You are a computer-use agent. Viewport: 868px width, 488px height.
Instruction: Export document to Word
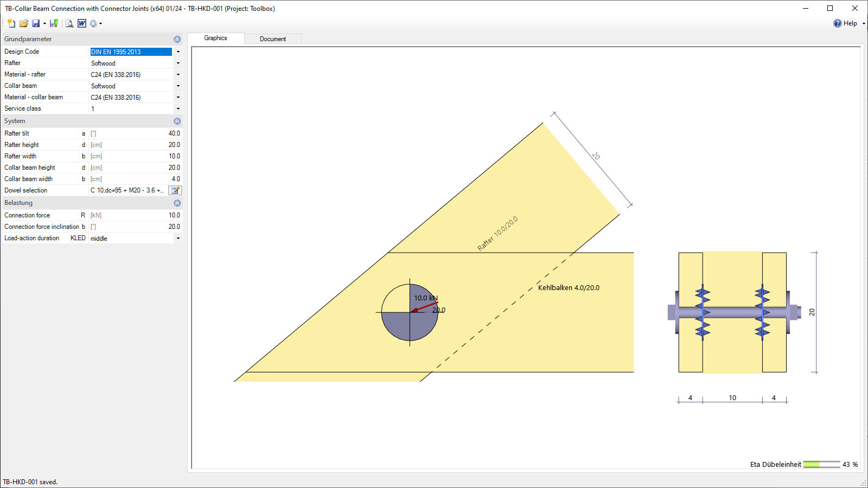(82, 23)
